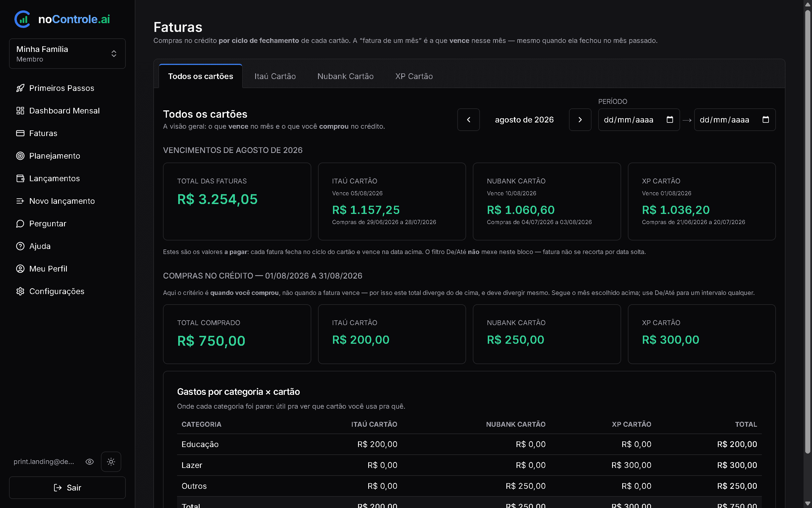
Task: Click the gear icon beside Configurações
Action: tap(20, 291)
